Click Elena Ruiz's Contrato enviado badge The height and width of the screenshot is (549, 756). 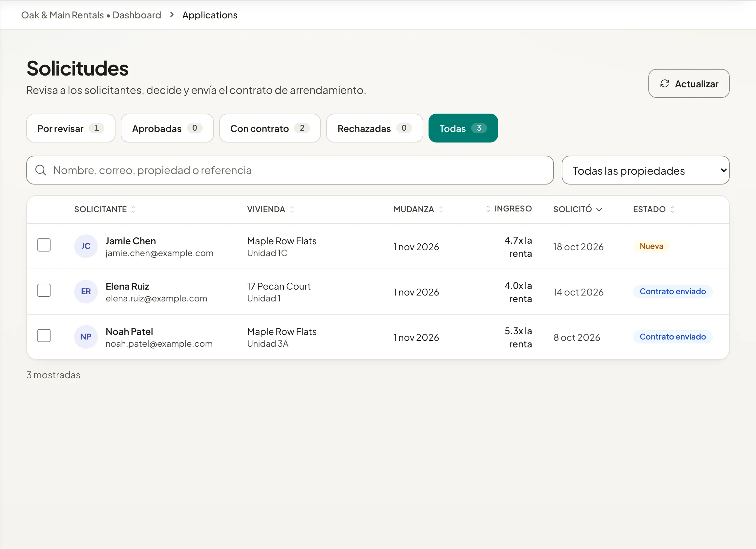tap(673, 292)
